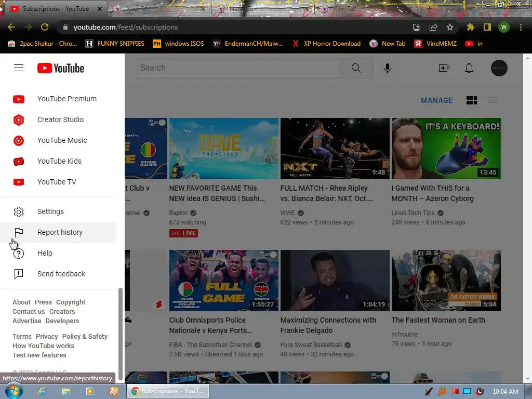Open YouTube Kids from sidebar
This screenshot has width=532, height=399.
click(58, 161)
